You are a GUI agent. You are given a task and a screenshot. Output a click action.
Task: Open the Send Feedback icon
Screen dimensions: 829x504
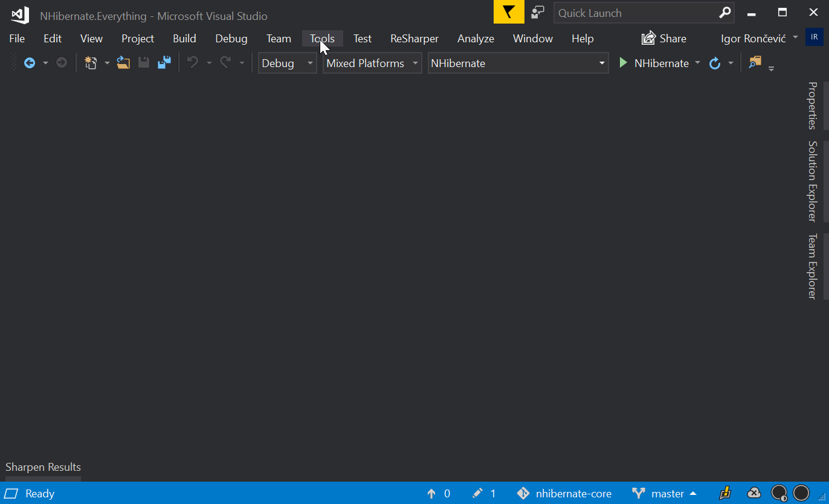point(537,13)
